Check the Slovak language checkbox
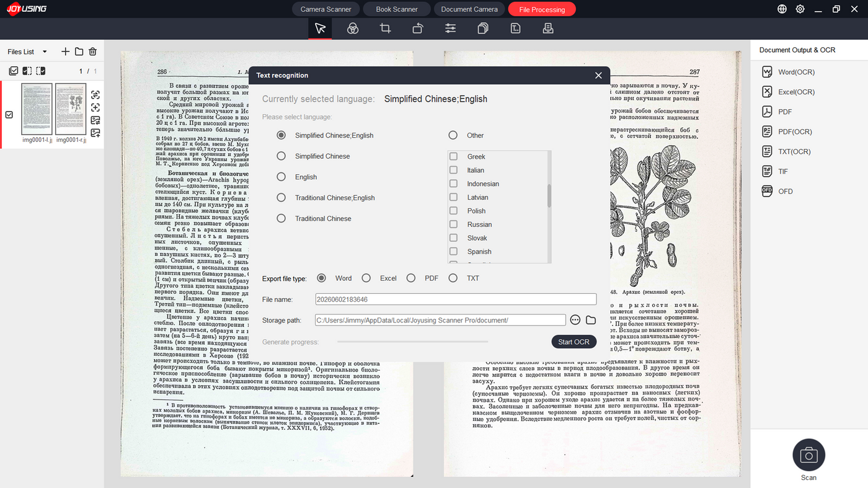 [x=453, y=238]
